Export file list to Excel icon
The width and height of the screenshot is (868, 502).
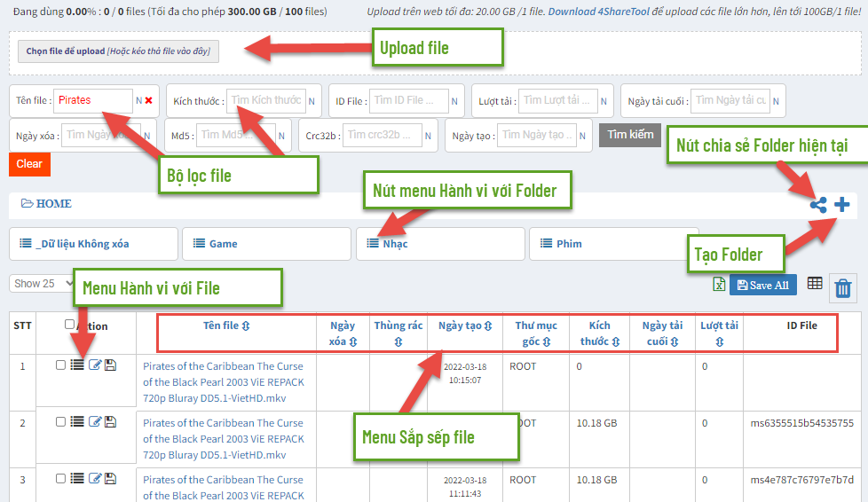click(720, 285)
